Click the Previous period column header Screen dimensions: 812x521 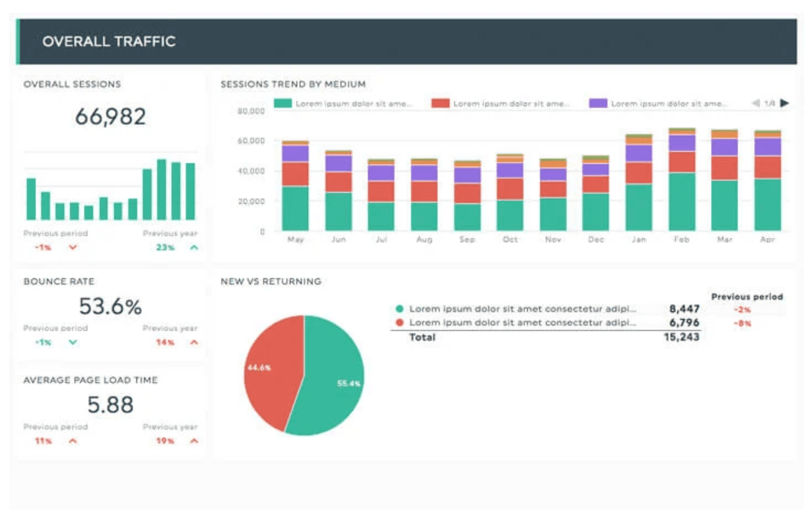[x=747, y=297]
